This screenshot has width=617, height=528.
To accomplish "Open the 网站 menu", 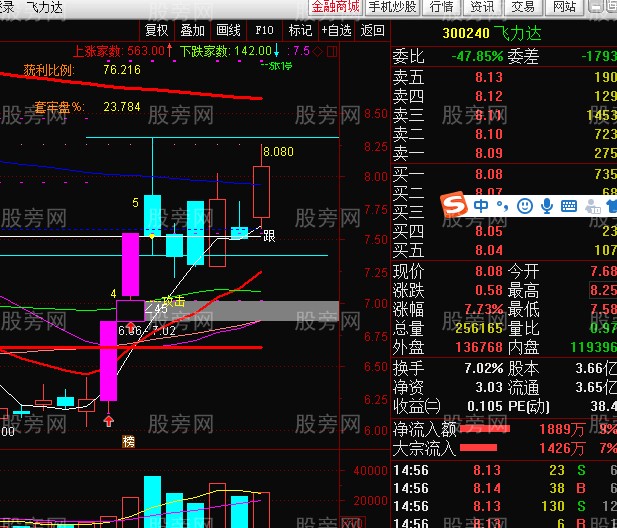I will click(x=564, y=7).
